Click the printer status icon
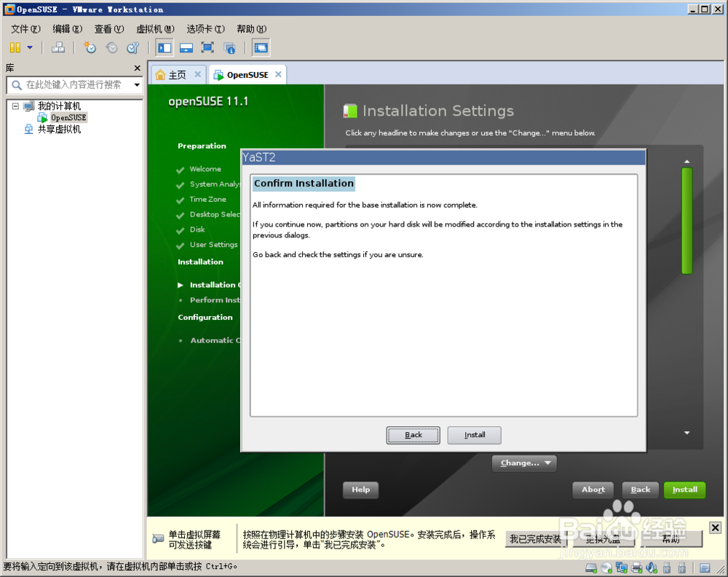This screenshot has height=577, width=728. (637, 568)
